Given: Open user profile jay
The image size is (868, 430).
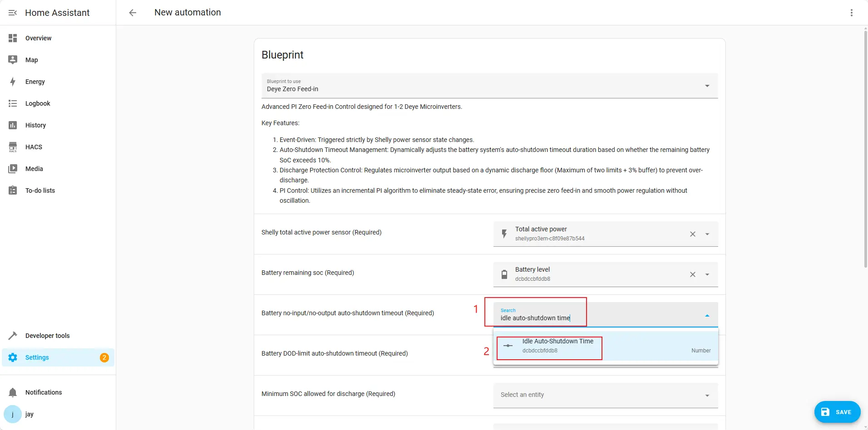Looking at the screenshot, I should (29, 414).
